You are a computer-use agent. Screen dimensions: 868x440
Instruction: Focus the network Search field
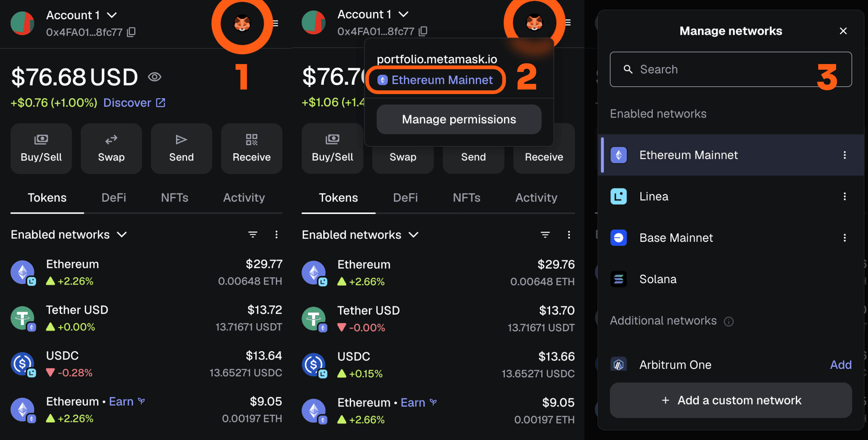click(731, 69)
